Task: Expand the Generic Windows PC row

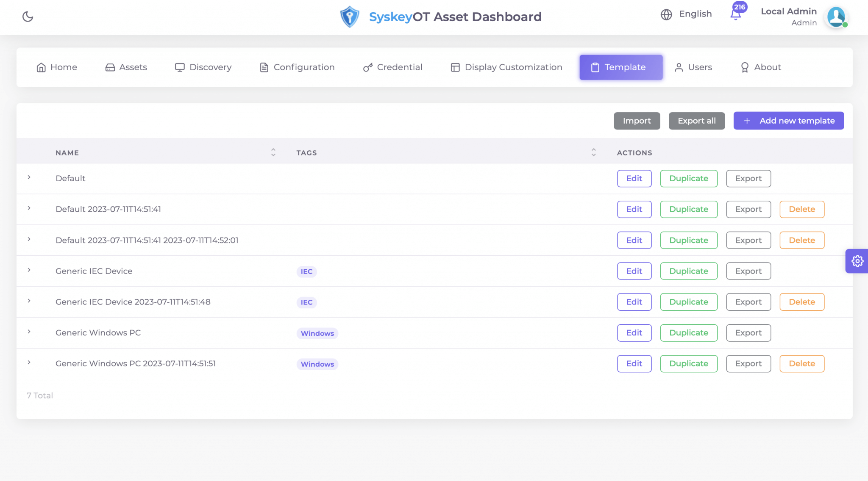Action: pos(29,332)
